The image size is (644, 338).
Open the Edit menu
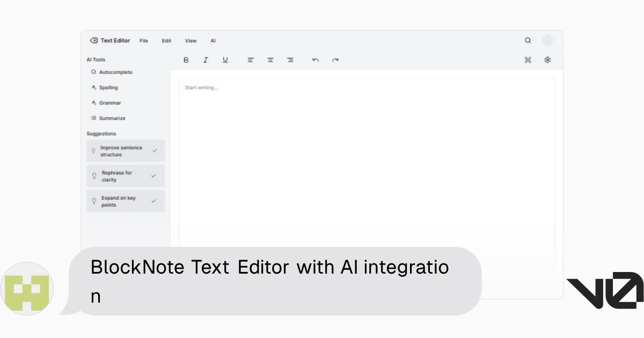[166, 41]
